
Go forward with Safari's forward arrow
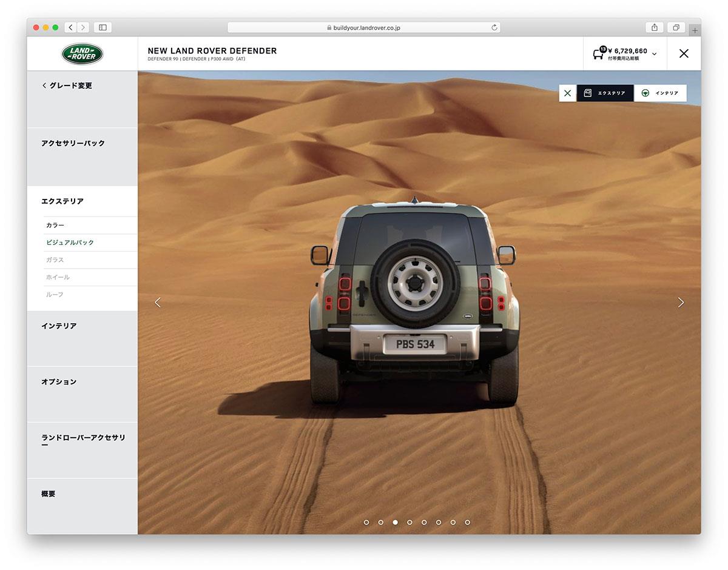click(x=83, y=27)
